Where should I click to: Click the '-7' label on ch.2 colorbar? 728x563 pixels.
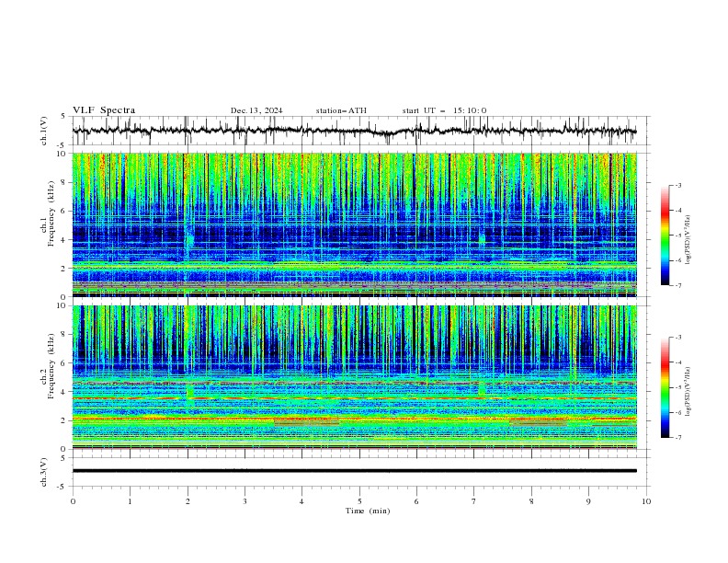[678, 437]
